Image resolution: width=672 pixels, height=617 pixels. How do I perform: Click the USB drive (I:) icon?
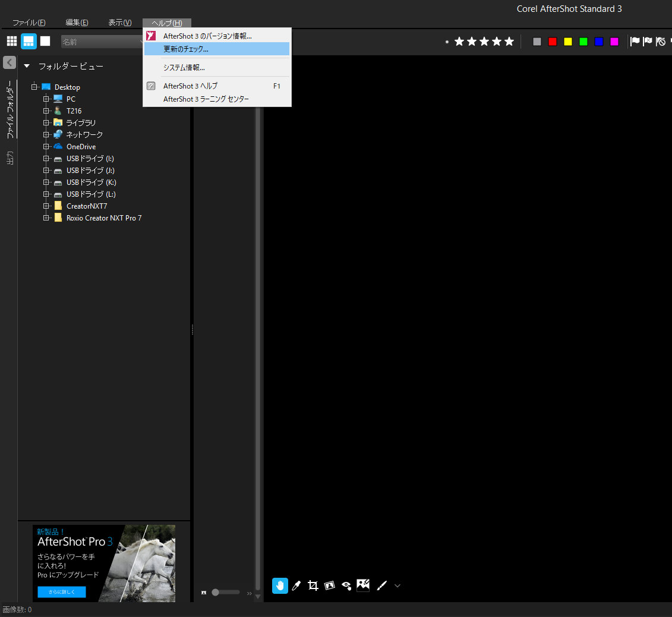[x=58, y=159]
